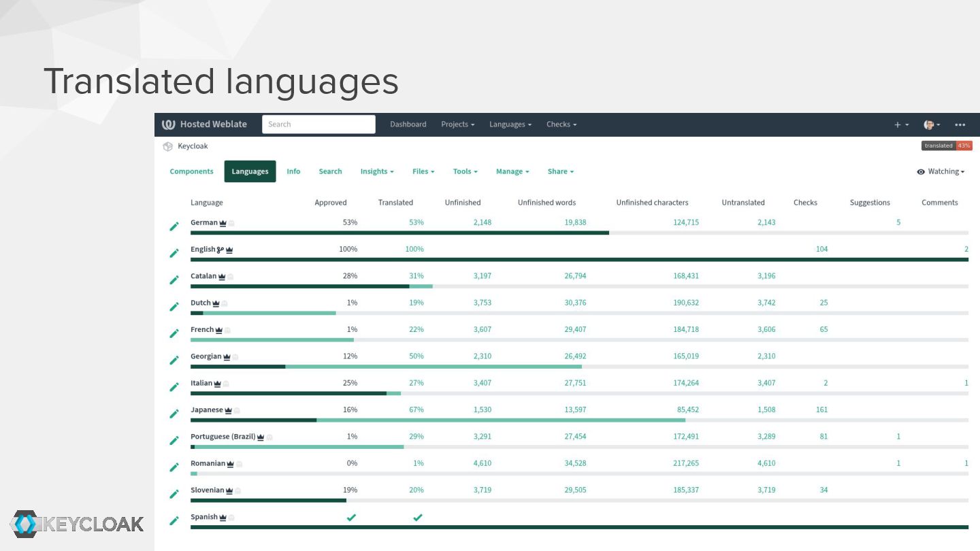Screen dimensions: 980x551
Task: Click the pencil edit icon for German
Action: 174,227
